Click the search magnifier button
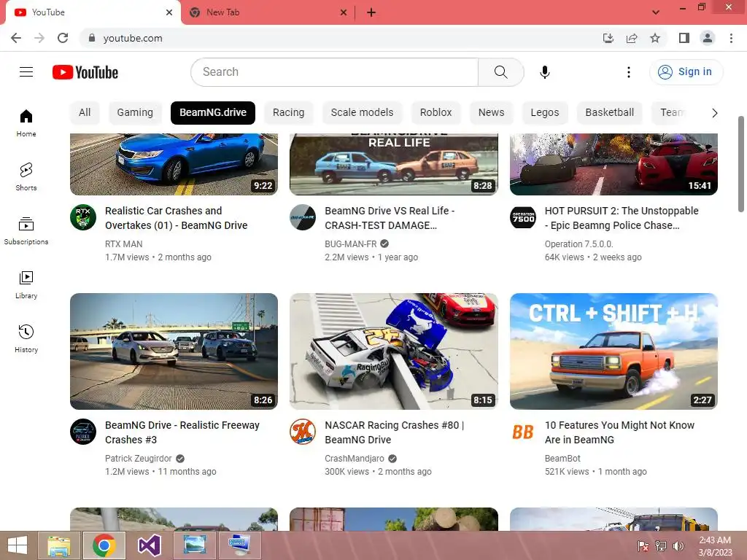The height and width of the screenshot is (560, 747). (500, 72)
